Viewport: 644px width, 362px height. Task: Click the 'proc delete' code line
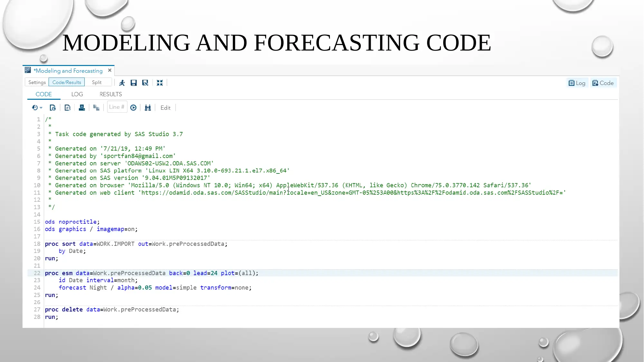tap(112, 310)
